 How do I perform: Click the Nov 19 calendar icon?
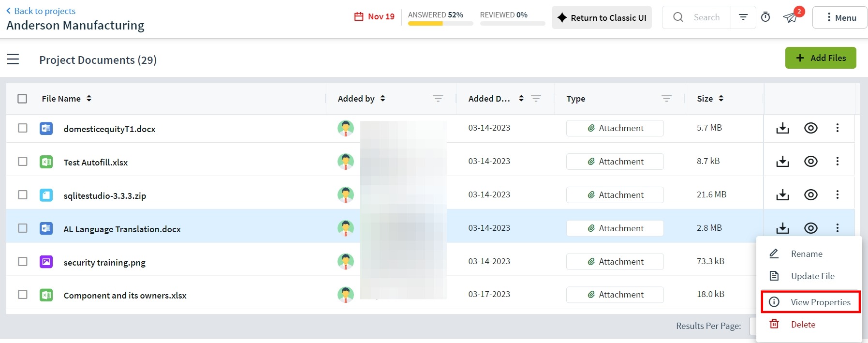[x=359, y=17]
